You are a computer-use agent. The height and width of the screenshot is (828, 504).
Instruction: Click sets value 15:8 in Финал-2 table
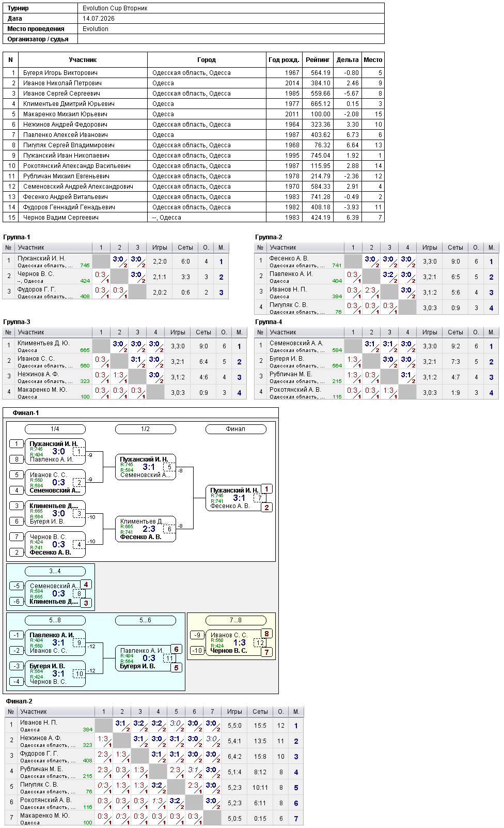tap(260, 757)
